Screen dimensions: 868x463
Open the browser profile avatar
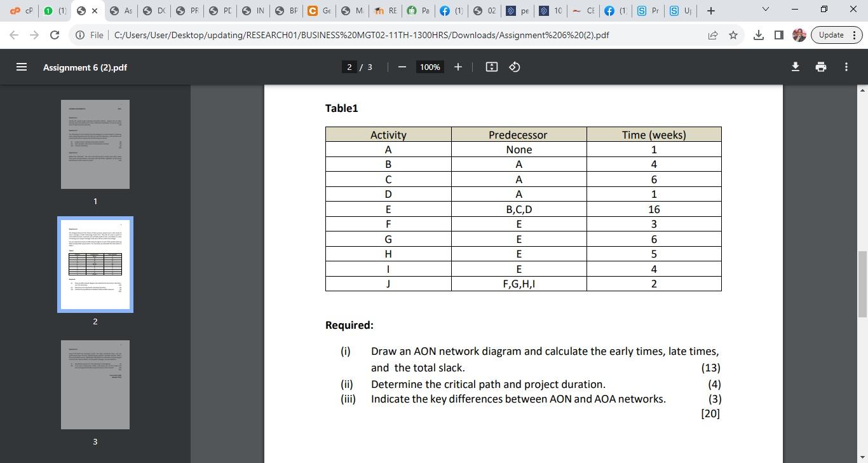coord(799,35)
